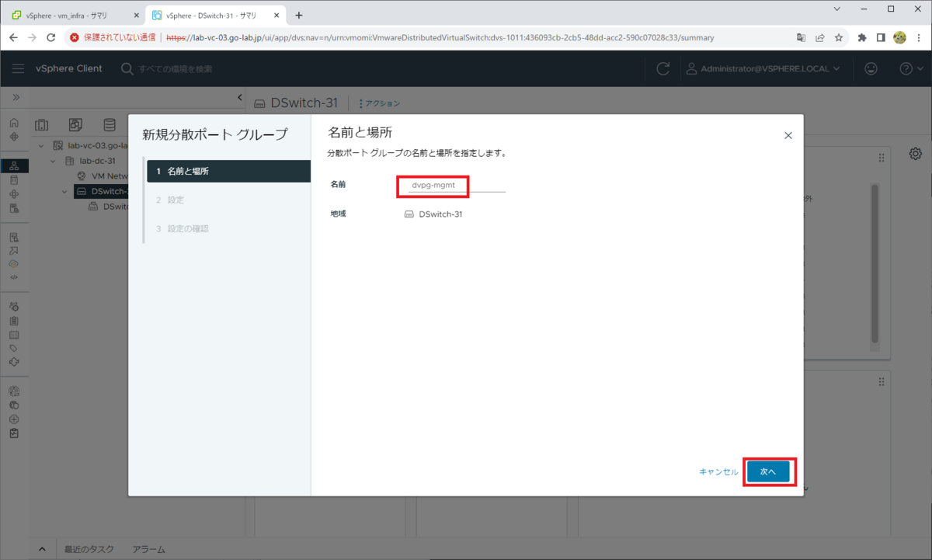The width and height of the screenshot is (932, 560).
Task: Collapse the lab-dc-31 datacenter node
Action: (x=54, y=161)
